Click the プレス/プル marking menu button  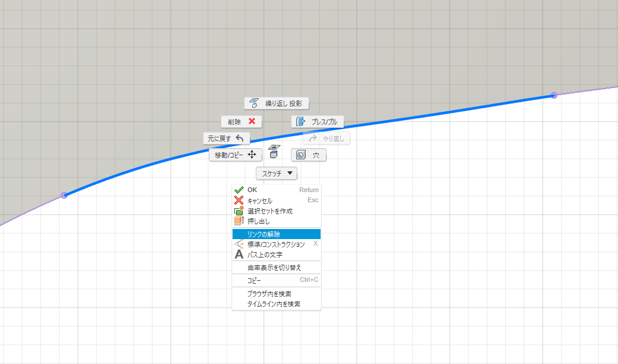click(x=317, y=122)
